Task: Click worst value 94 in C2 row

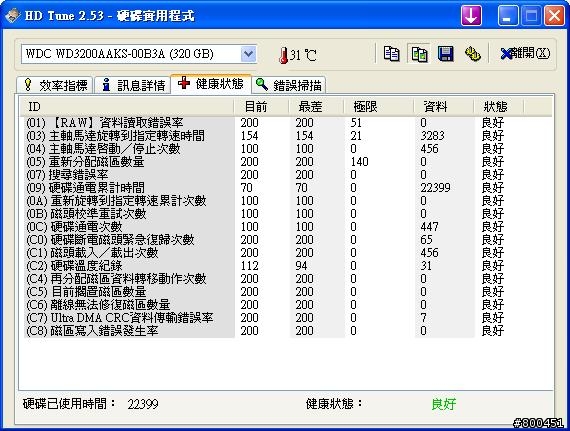Action: tap(301, 266)
